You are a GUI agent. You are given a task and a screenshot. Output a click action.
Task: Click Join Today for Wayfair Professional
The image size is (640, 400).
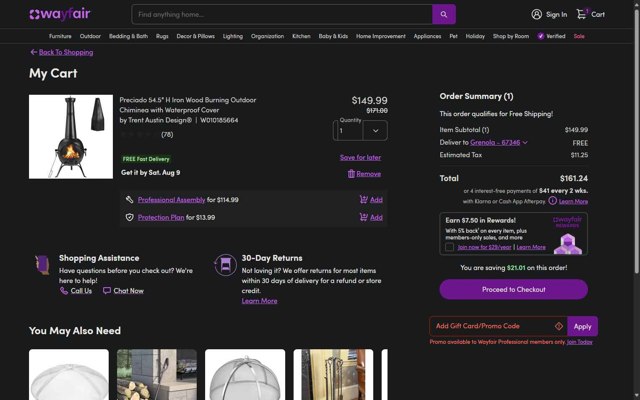click(580, 342)
